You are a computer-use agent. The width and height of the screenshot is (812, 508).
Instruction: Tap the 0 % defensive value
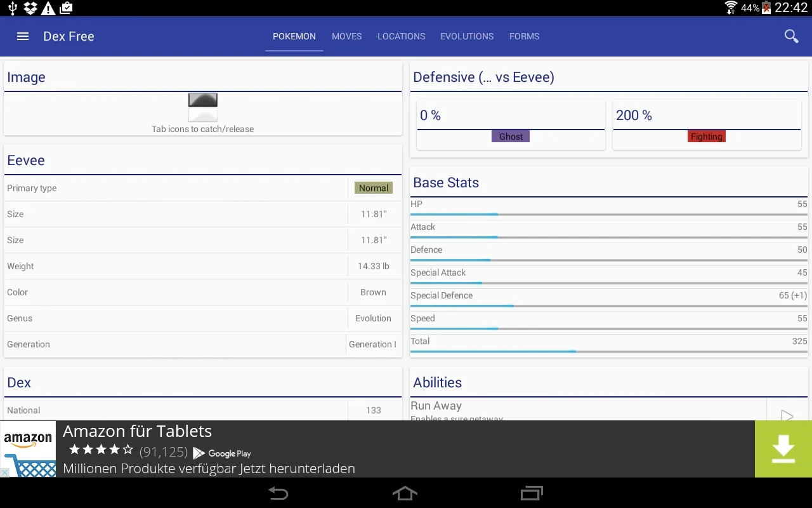(x=430, y=116)
